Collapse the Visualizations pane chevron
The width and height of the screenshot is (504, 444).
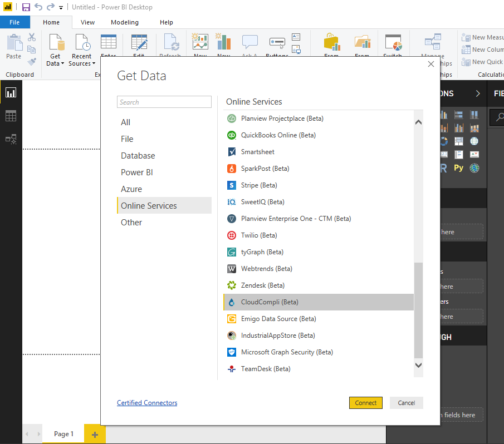click(x=478, y=93)
